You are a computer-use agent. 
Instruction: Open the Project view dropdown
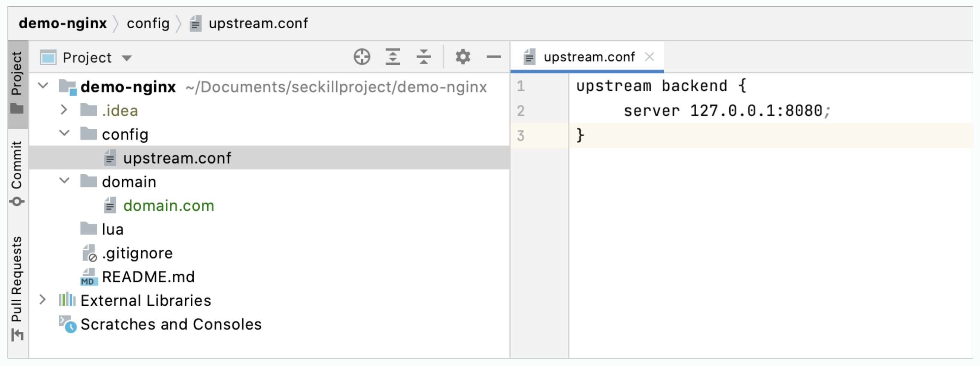tap(127, 58)
